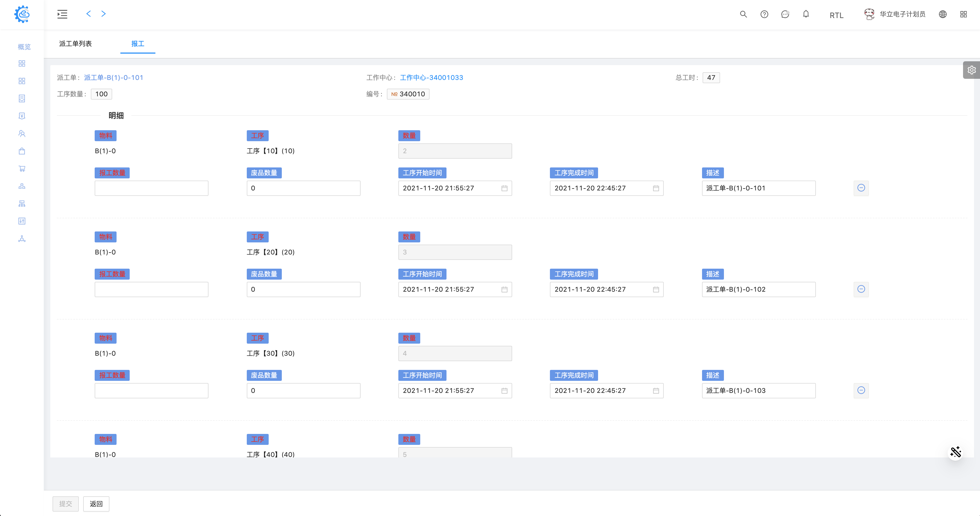The height and width of the screenshot is (516, 980).
Task: Open the help question mark icon
Action: pyautogui.click(x=764, y=15)
